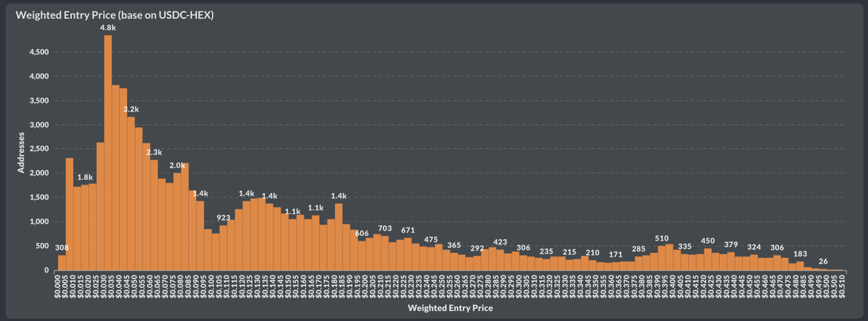This screenshot has height=321, width=868.
Task: Select the $0.030 x-axis tick label
Action: point(104,286)
